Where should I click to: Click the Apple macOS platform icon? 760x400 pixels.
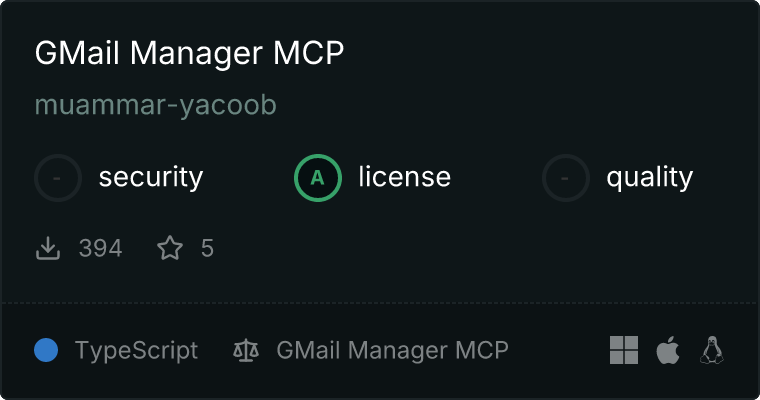click(668, 350)
